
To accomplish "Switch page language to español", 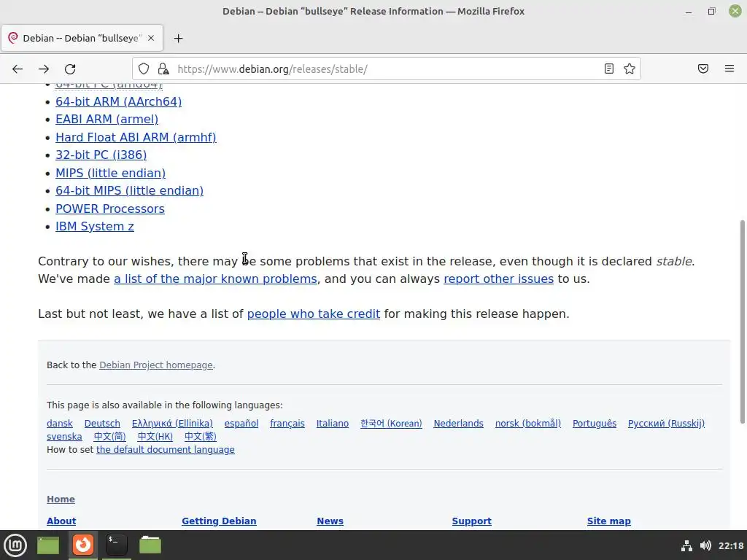I will point(241,424).
